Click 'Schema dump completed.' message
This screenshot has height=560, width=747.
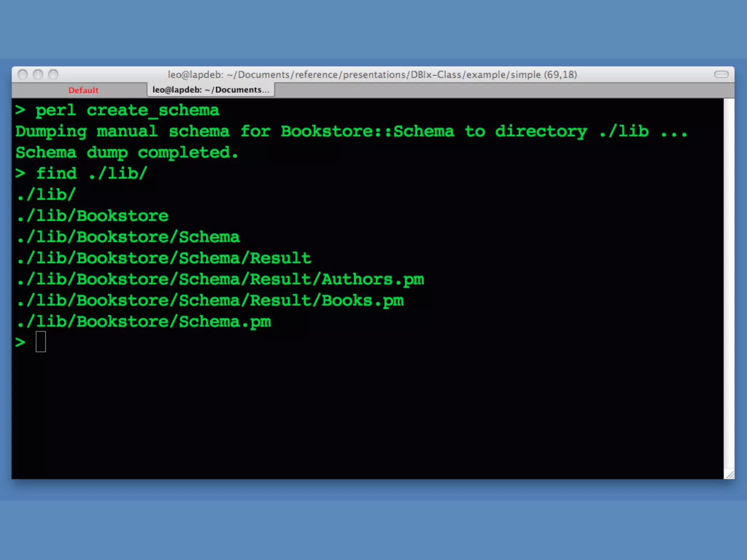pyautogui.click(x=127, y=152)
